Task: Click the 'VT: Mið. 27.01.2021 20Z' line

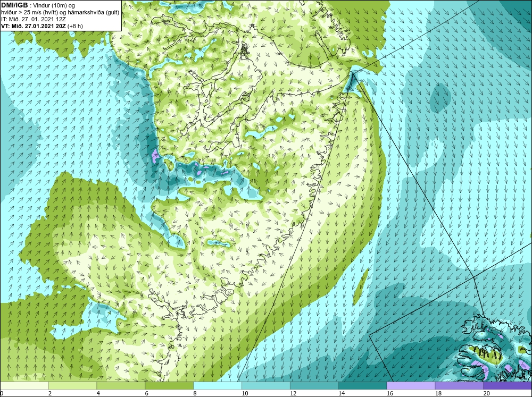Action: coord(34,26)
